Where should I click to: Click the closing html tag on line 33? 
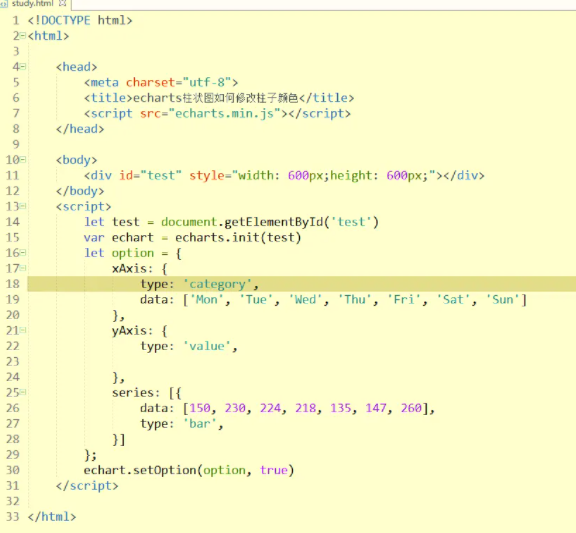pos(52,516)
